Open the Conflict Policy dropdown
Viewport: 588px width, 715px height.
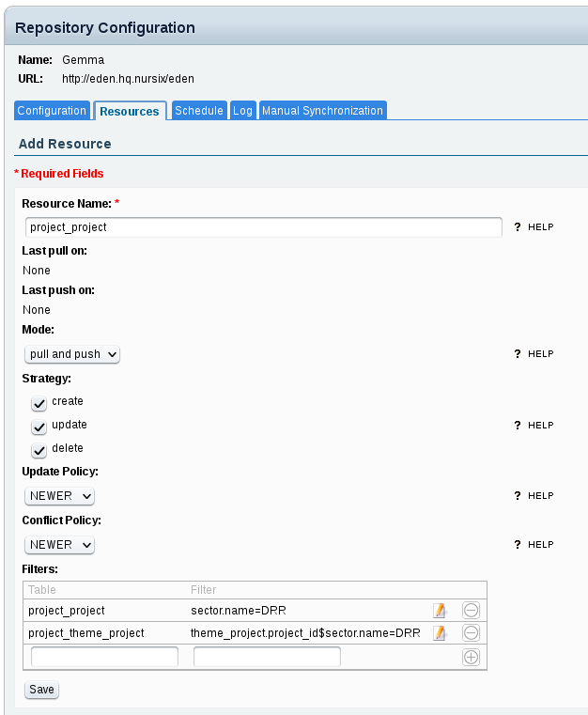coord(60,544)
